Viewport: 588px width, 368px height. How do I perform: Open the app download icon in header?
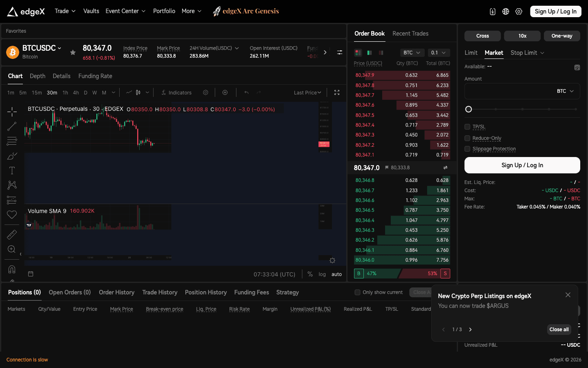pos(492,11)
